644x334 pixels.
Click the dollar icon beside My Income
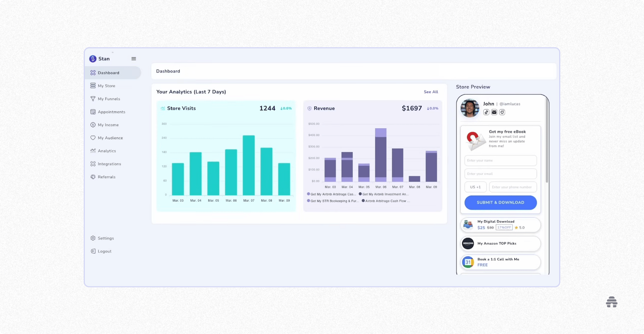tap(93, 125)
